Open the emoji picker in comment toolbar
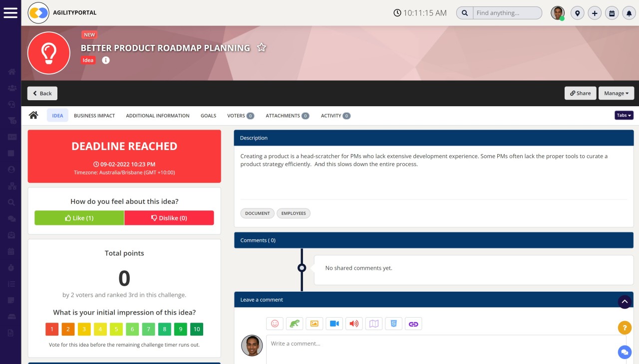This screenshot has height=364, width=639. click(275, 324)
